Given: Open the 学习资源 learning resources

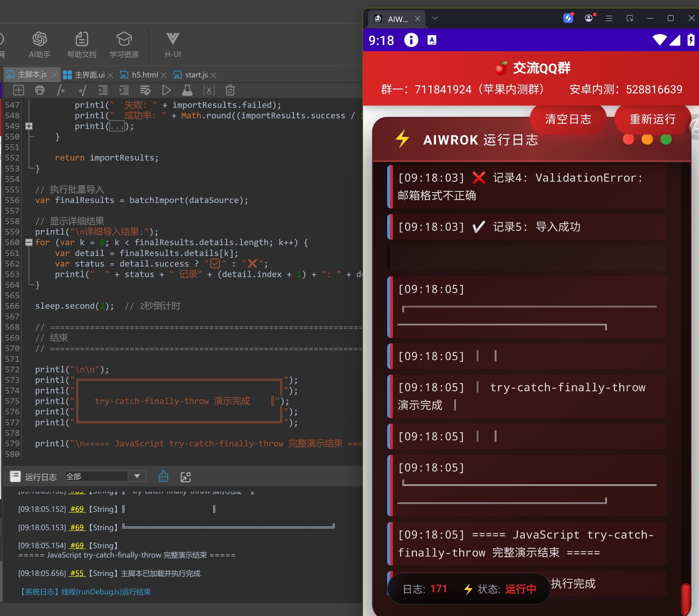Looking at the screenshot, I should pyautogui.click(x=124, y=45).
